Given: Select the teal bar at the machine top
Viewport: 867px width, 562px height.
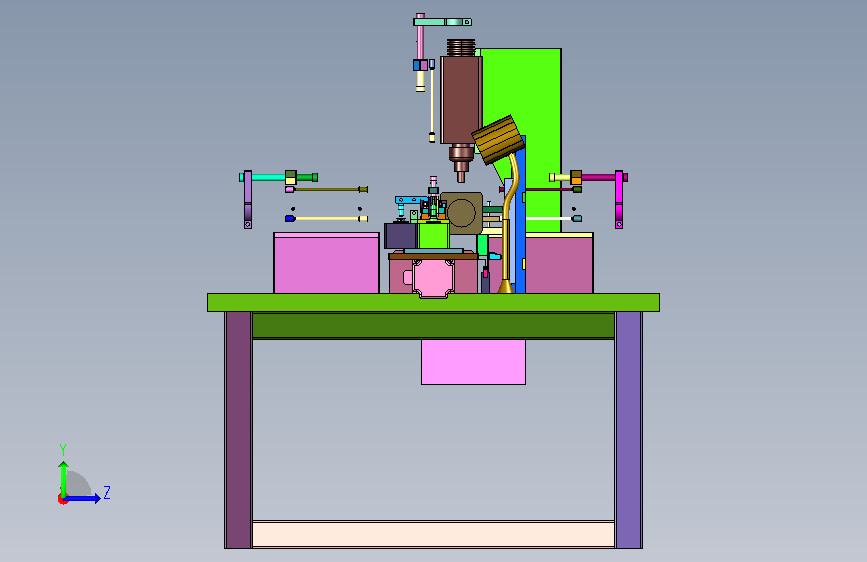Looking at the screenshot, I should click(x=442, y=22).
